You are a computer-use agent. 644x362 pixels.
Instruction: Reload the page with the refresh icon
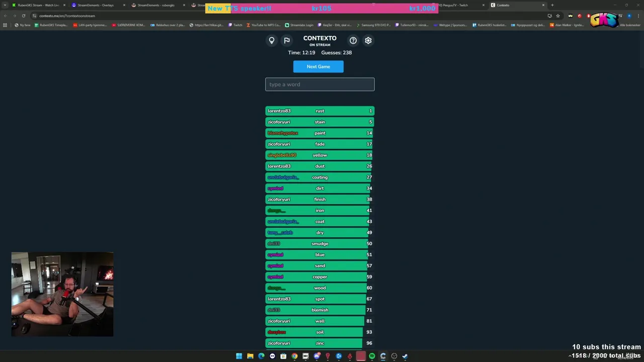pyautogui.click(x=23, y=16)
